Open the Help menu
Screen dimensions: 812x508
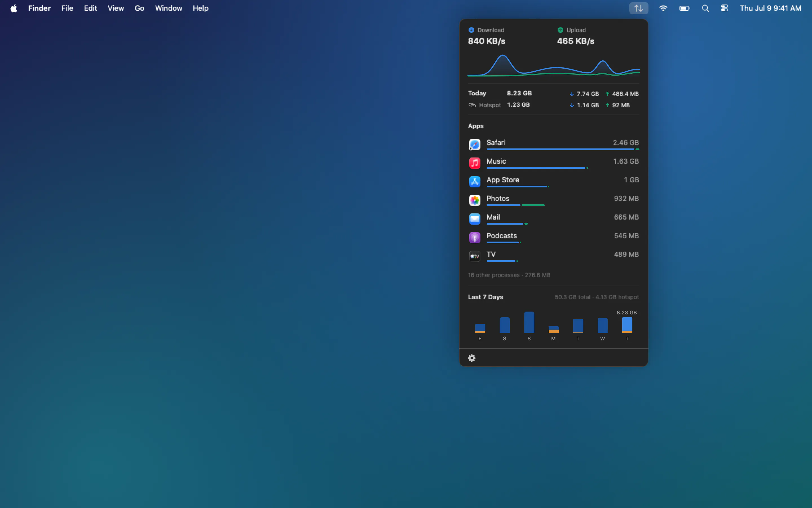click(200, 8)
